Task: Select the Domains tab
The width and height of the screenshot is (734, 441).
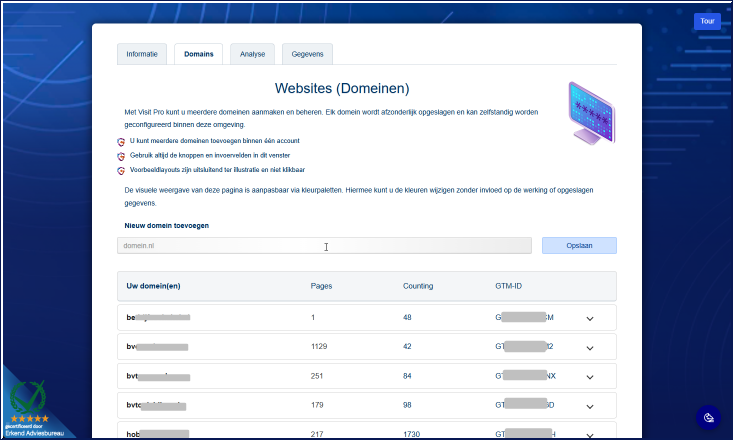Action: click(198, 54)
